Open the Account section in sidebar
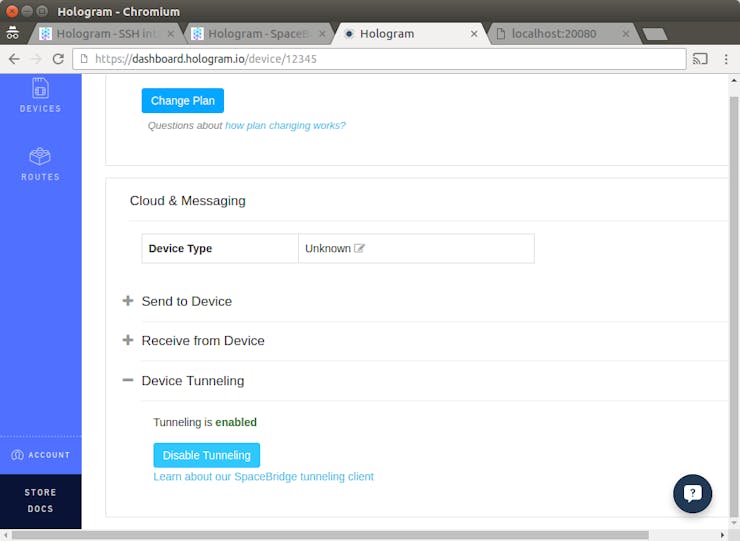Screen dimensions: 740x541 [41, 455]
